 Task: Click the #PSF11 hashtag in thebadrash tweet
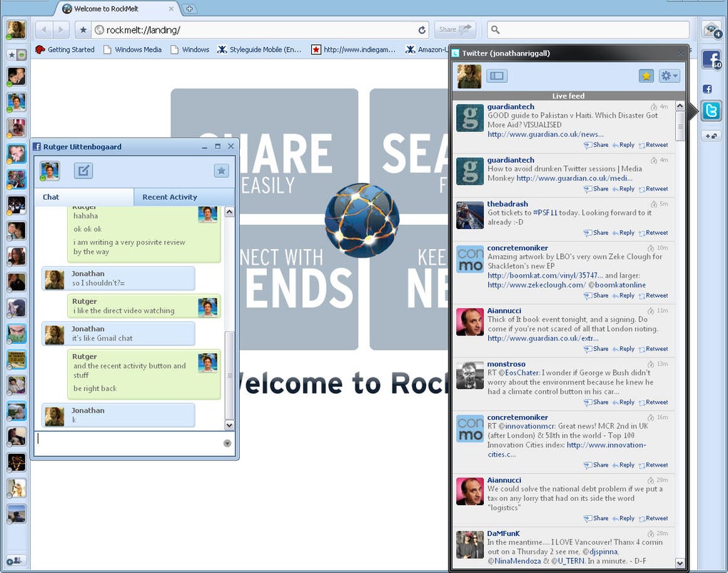click(545, 213)
